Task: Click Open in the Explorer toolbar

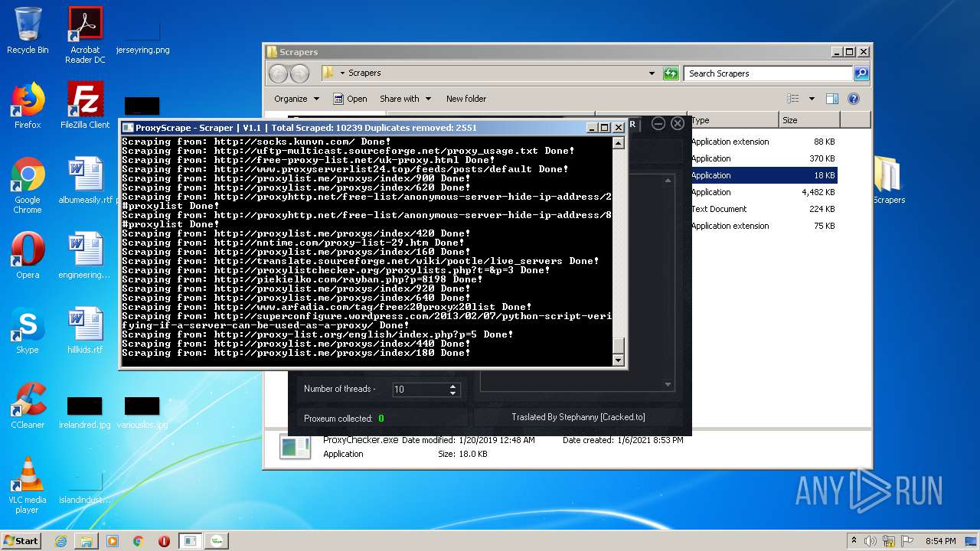Action: coord(350,99)
